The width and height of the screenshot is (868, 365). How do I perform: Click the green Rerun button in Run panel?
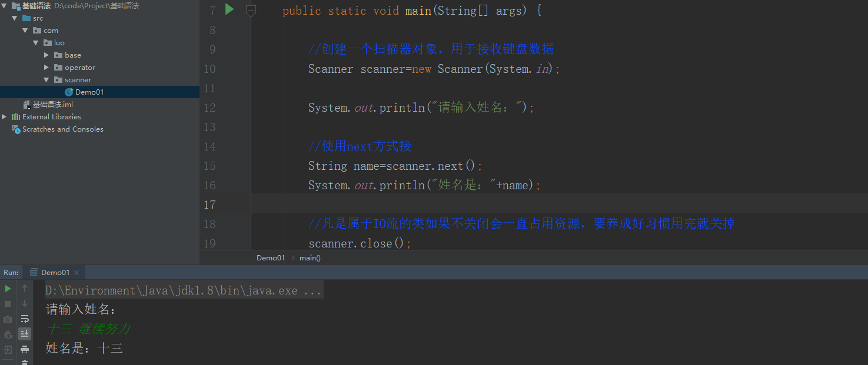[x=8, y=289]
